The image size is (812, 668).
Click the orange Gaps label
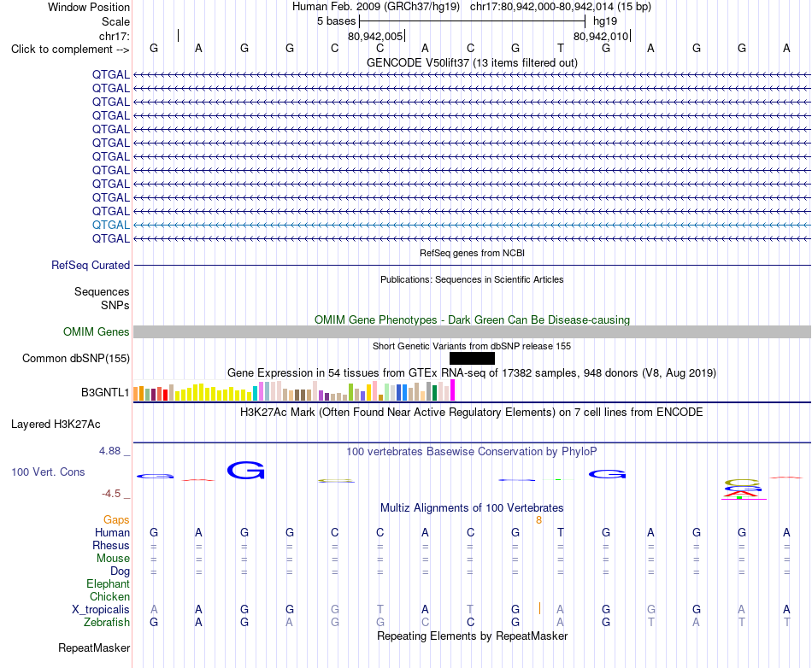coord(116,519)
